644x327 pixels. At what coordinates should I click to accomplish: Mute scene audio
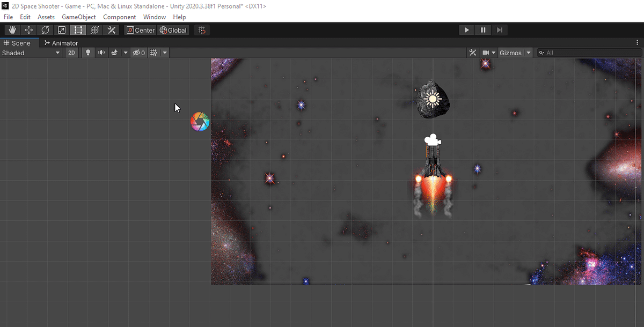[x=101, y=53]
